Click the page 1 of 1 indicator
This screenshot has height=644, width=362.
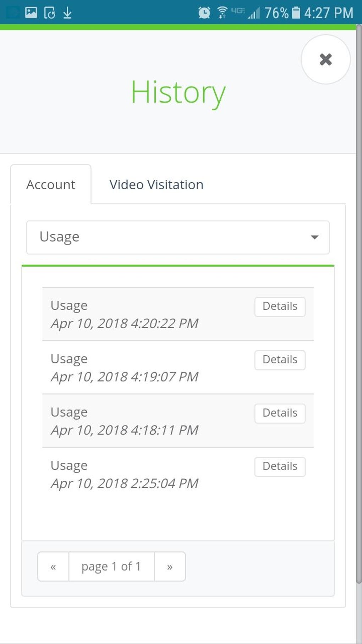pos(111,567)
